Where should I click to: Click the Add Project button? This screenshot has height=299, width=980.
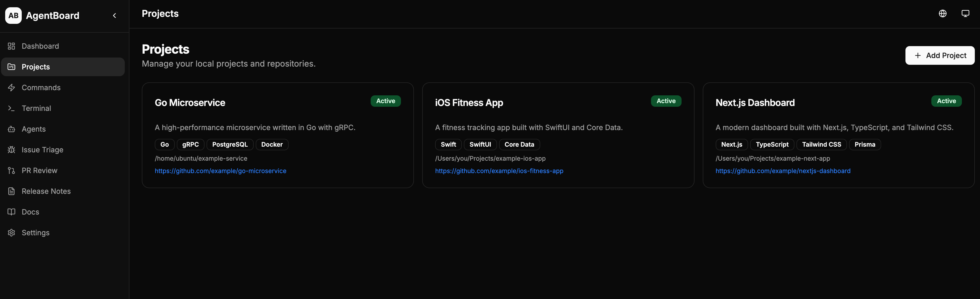coord(940,56)
